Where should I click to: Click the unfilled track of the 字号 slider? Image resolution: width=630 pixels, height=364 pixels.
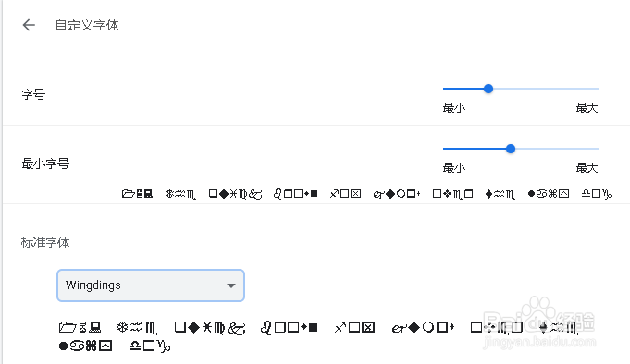click(546, 89)
